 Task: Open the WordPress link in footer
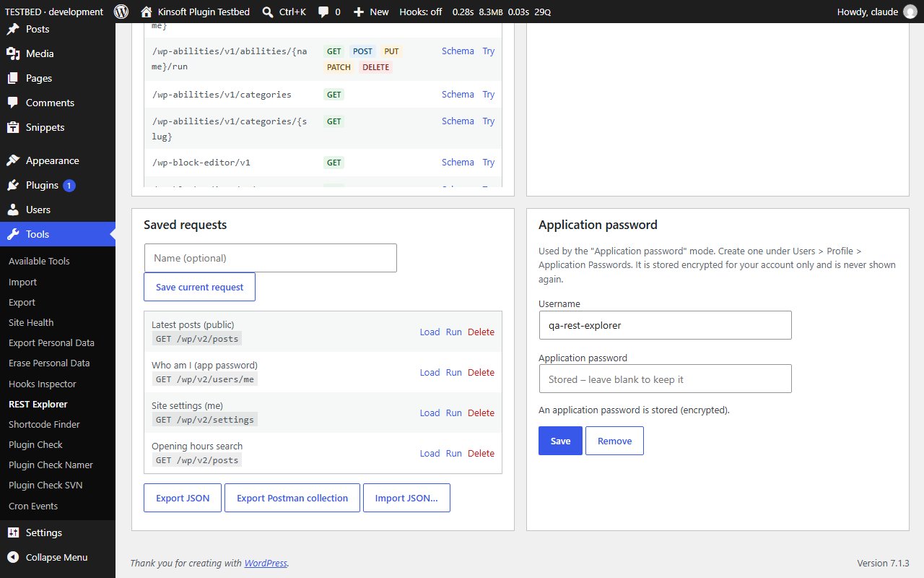(266, 563)
